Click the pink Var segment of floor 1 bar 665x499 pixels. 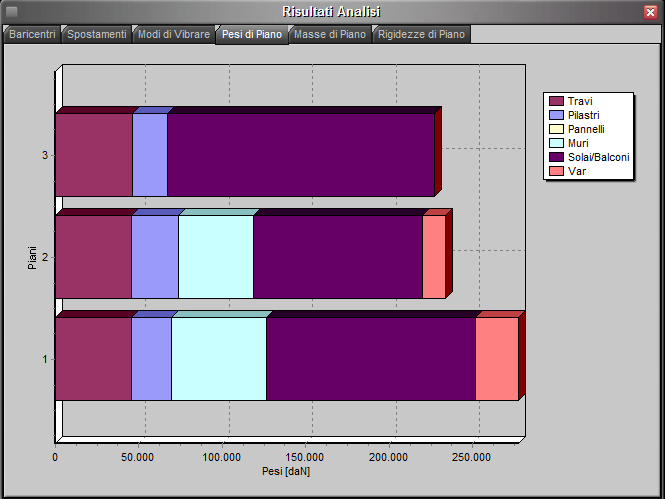(x=496, y=358)
